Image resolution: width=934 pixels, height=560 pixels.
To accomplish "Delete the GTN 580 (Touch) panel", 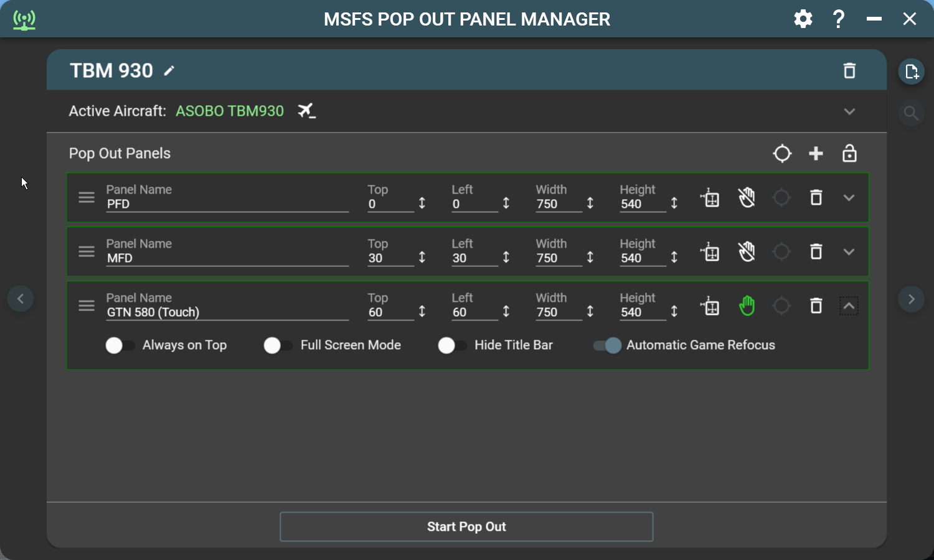I will (x=816, y=306).
